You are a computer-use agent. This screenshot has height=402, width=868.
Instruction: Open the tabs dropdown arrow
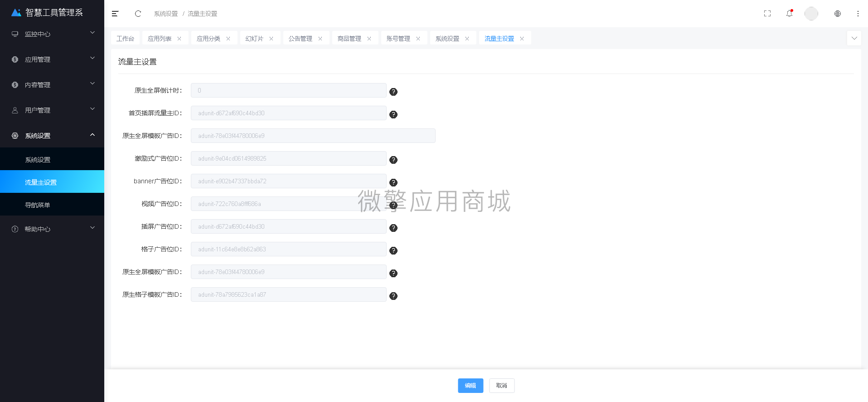[854, 38]
